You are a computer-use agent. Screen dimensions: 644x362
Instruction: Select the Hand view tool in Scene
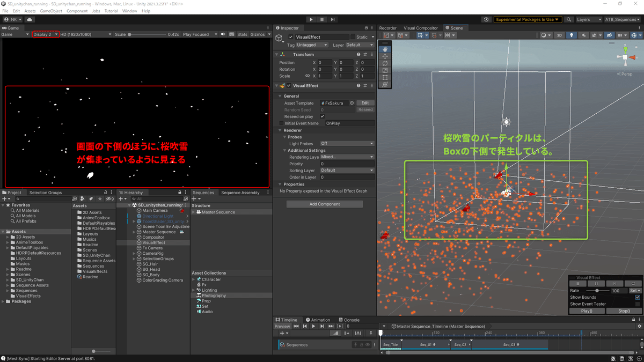click(x=385, y=49)
